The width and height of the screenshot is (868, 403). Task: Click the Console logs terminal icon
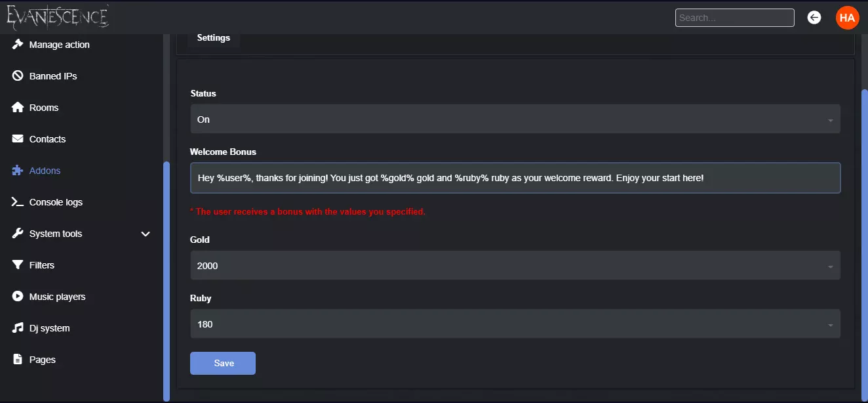18,202
